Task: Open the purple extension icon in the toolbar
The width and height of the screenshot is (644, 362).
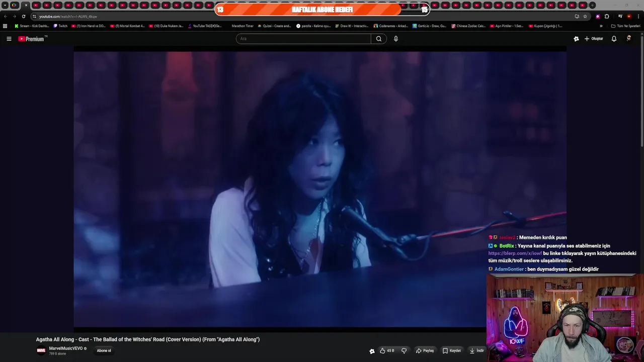Action: [598, 16]
